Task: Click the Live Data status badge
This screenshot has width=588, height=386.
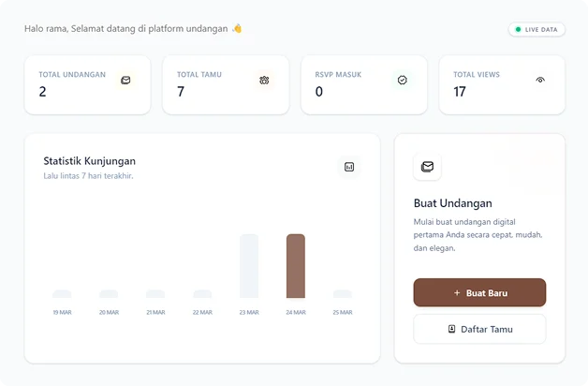Action: (x=537, y=30)
